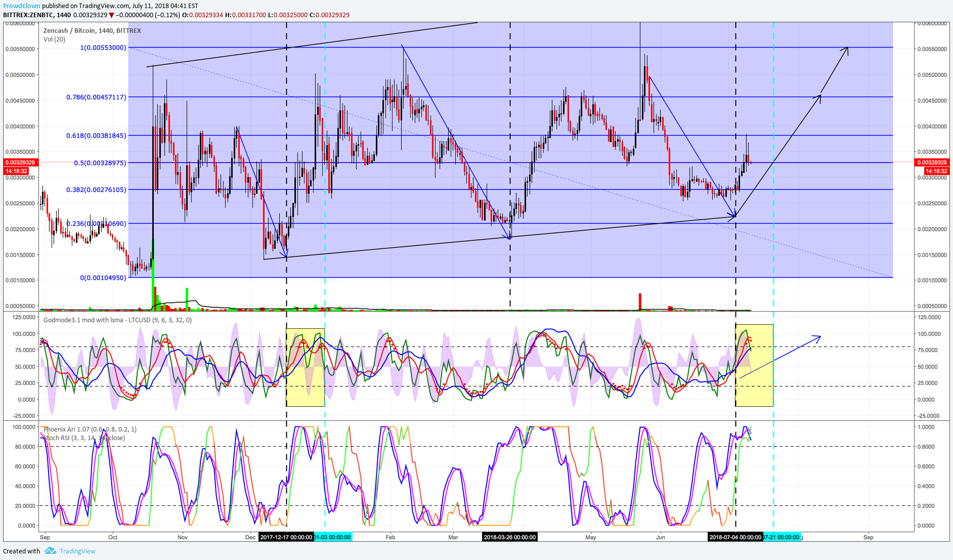Click the cyan 07-21 date marker
The image size is (953, 560).
[782, 537]
